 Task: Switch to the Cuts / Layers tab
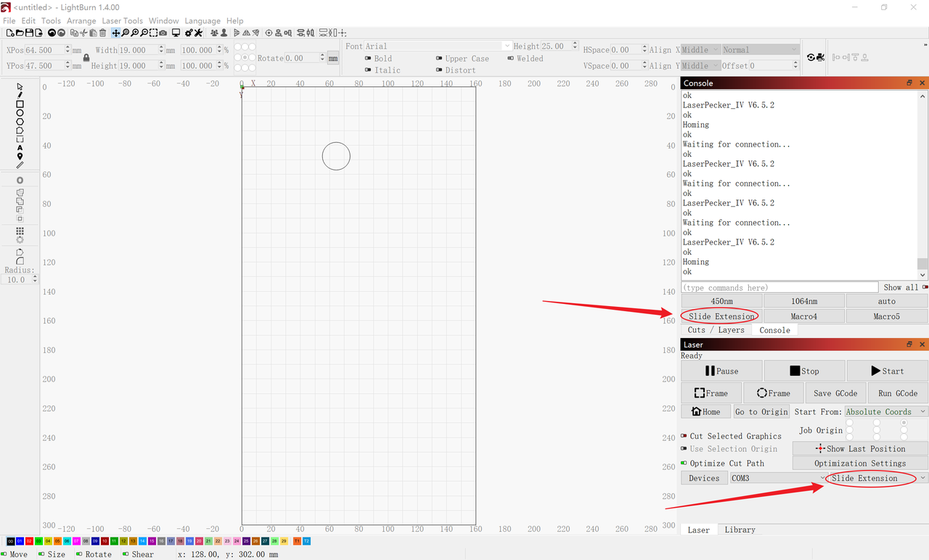[716, 330]
